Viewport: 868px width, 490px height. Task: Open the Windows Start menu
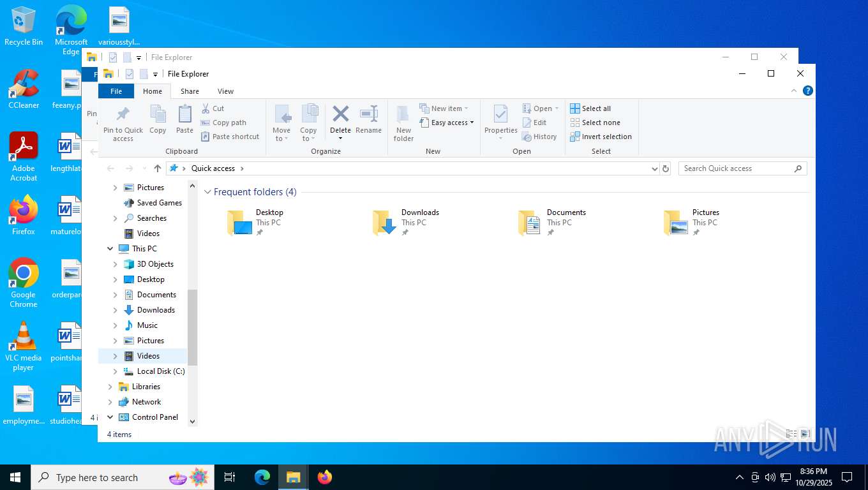click(x=15, y=477)
